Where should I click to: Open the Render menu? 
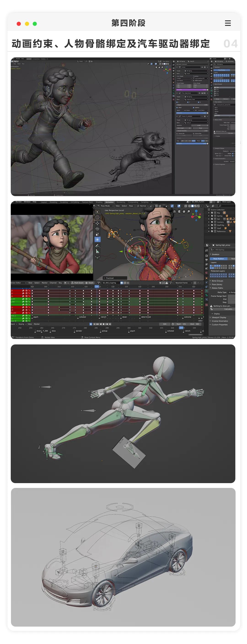(x=19, y=202)
